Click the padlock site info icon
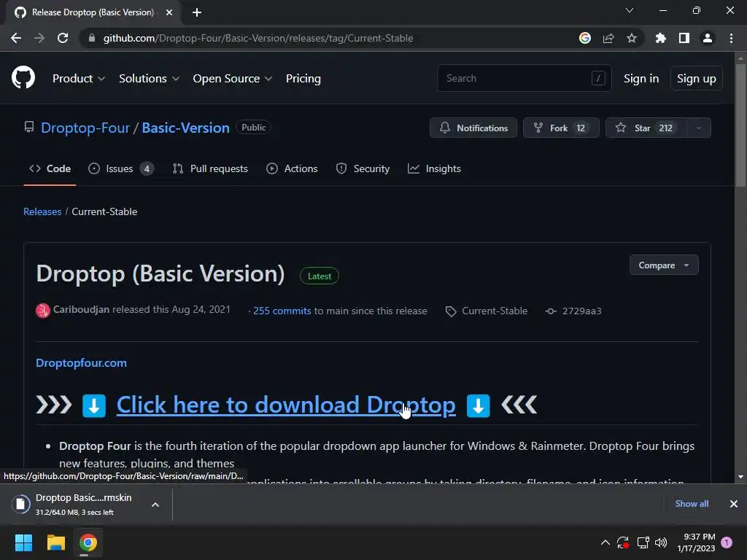 pos(91,38)
